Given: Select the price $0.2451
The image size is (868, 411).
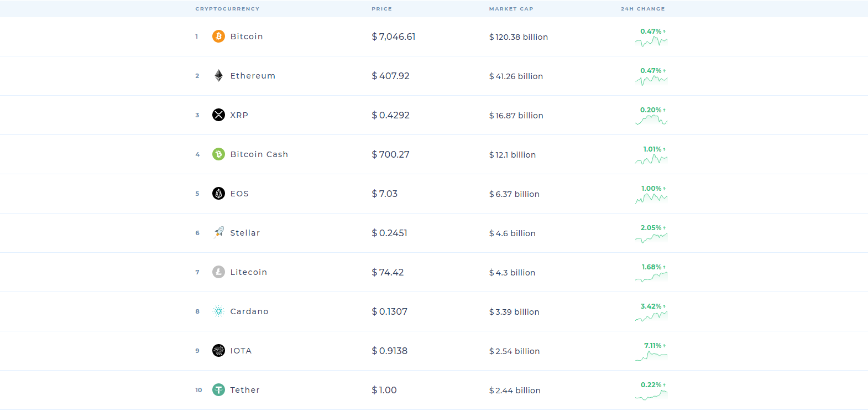Looking at the screenshot, I should pyautogui.click(x=389, y=233).
